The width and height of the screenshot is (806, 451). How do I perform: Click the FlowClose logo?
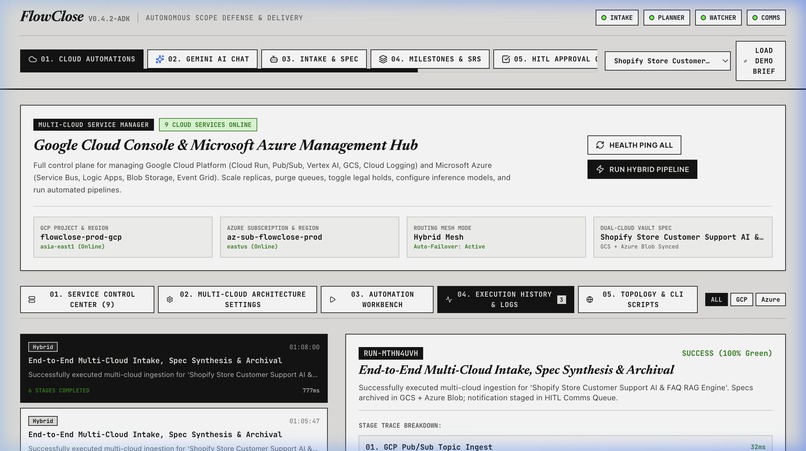[x=52, y=16]
